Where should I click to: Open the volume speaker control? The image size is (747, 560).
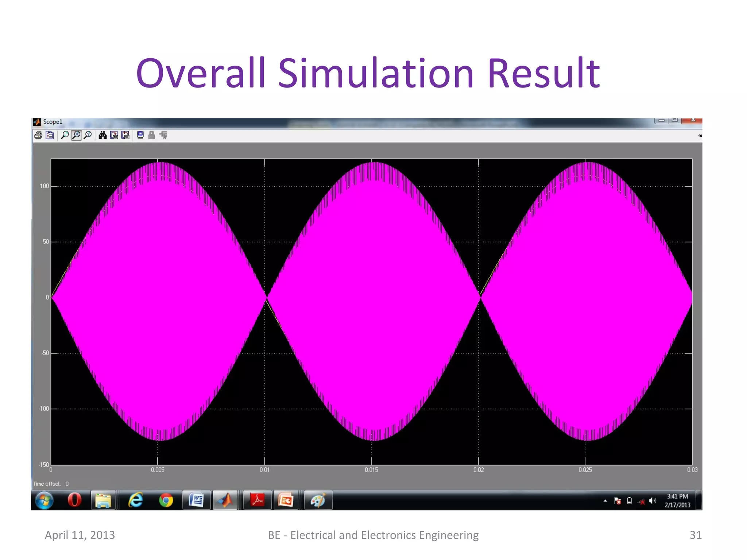click(x=653, y=501)
